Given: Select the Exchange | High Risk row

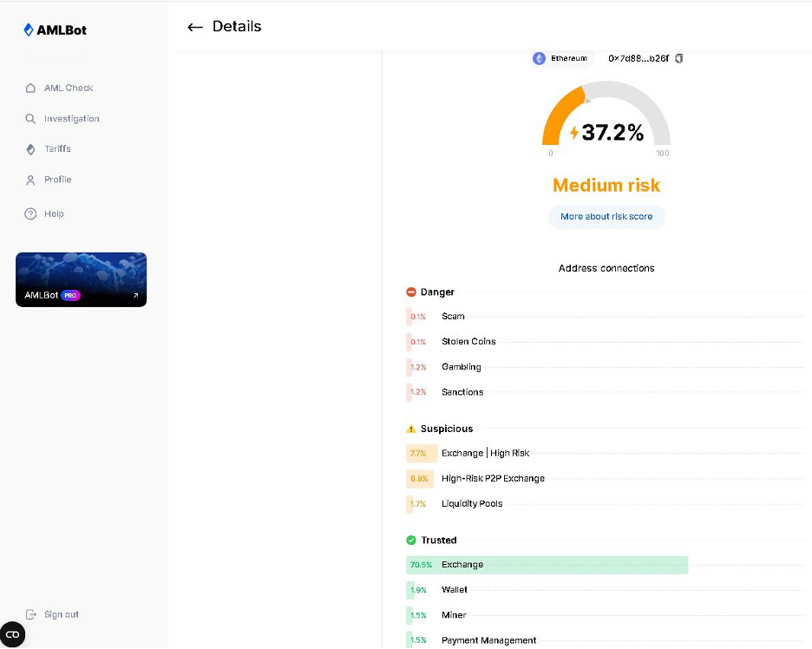Looking at the screenshot, I should [606, 453].
